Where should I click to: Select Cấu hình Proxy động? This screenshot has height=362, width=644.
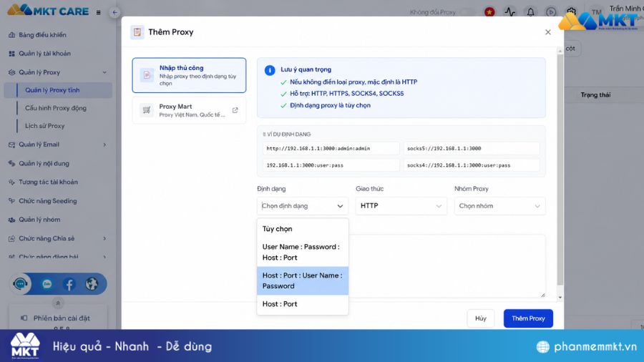(x=55, y=108)
